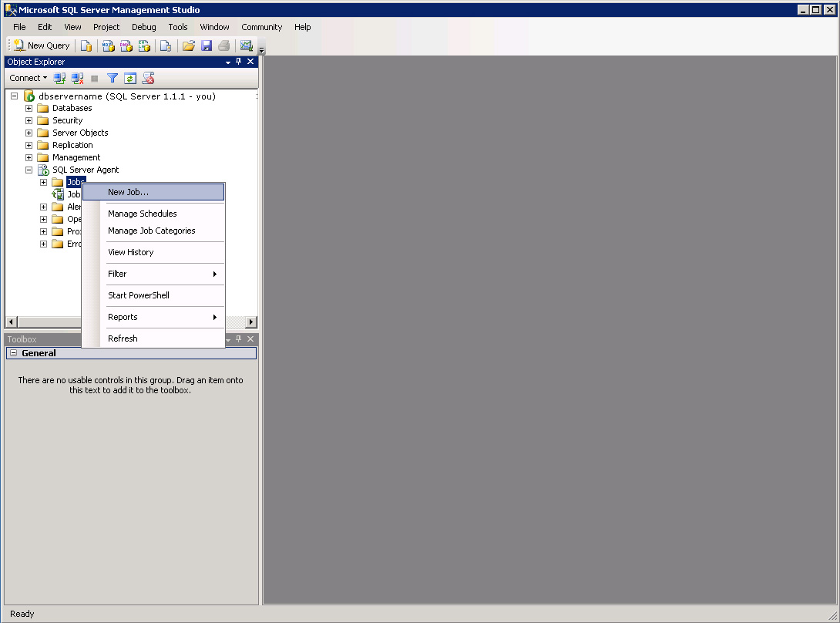
Task: Select the Server Objects tree item
Action: pos(80,133)
